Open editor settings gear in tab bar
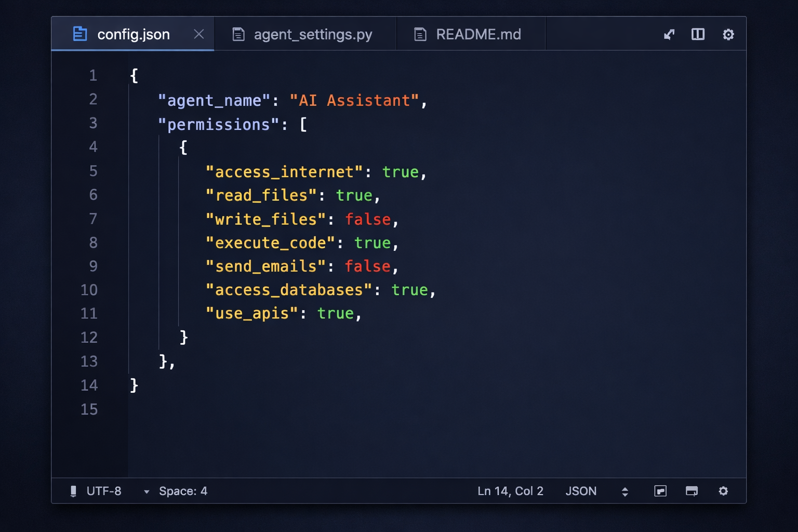The height and width of the screenshot is (532, 798). [728, 34]
